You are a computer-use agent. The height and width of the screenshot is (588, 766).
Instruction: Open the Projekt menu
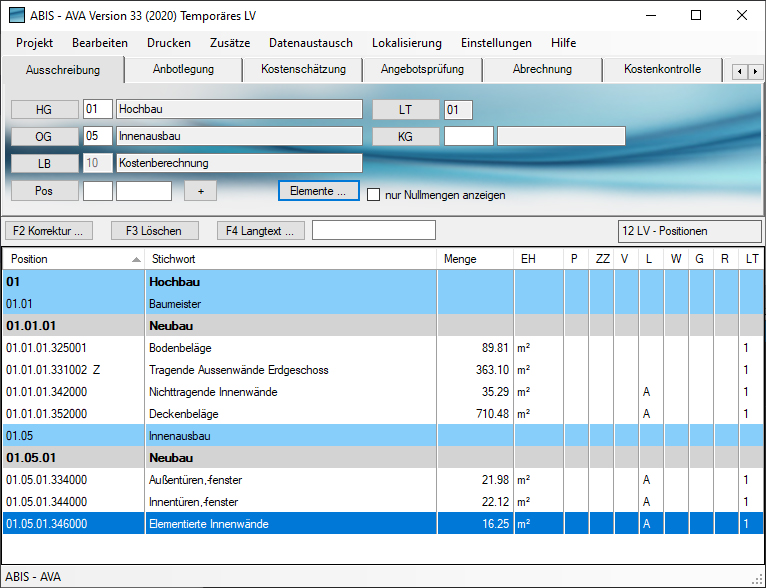[34, 43]
